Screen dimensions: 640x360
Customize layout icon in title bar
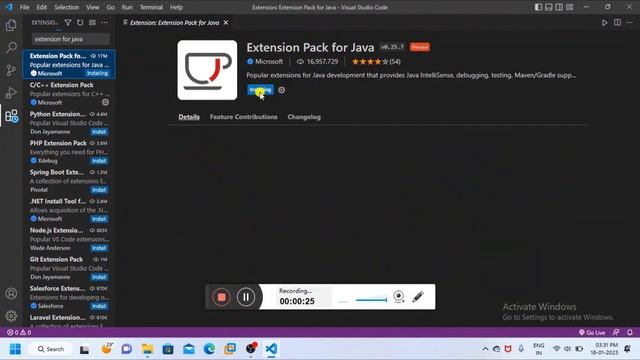[x=569, y=7]
